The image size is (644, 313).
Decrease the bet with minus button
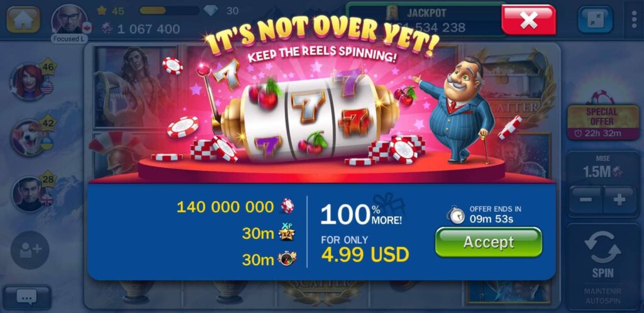(x=586, y=200)
